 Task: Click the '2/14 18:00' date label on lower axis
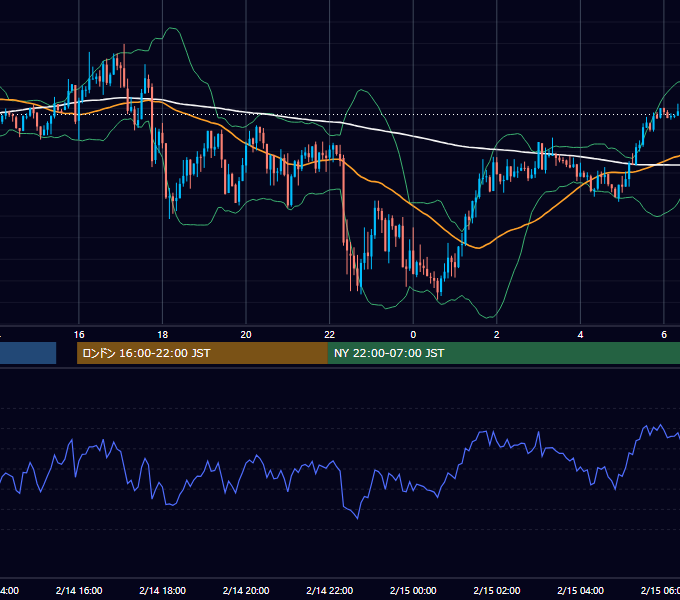point(163,590)
